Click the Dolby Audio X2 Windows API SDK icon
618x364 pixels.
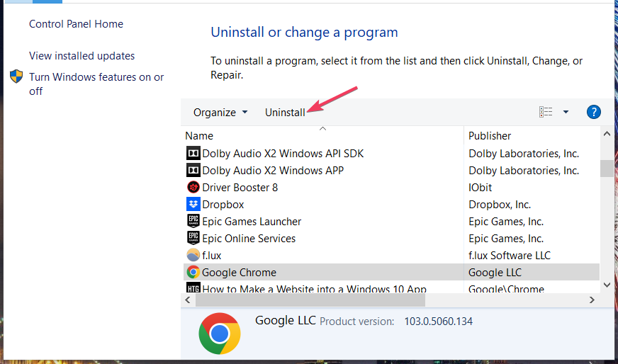click(x=193, y=153)
